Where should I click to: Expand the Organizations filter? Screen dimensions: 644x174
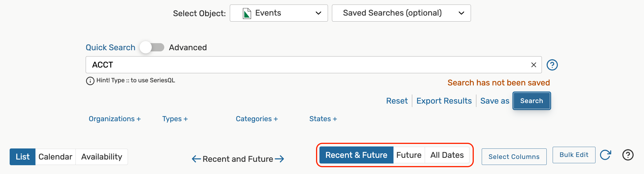coord(115,119)
